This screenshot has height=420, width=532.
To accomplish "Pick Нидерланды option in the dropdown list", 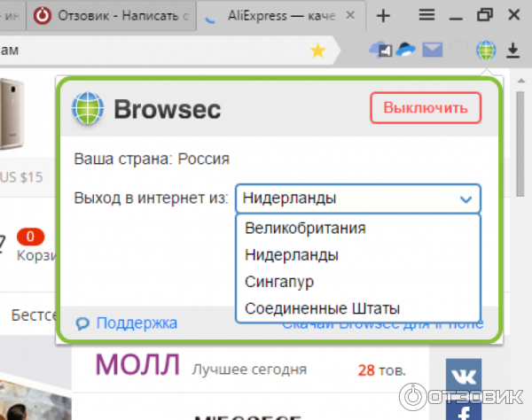I will (290, 254).
